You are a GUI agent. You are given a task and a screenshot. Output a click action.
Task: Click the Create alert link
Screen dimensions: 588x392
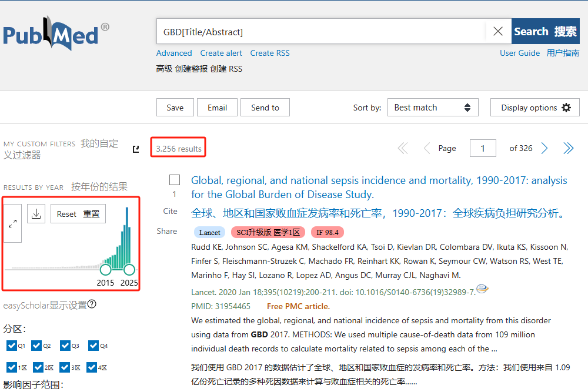tap(221, 53)
